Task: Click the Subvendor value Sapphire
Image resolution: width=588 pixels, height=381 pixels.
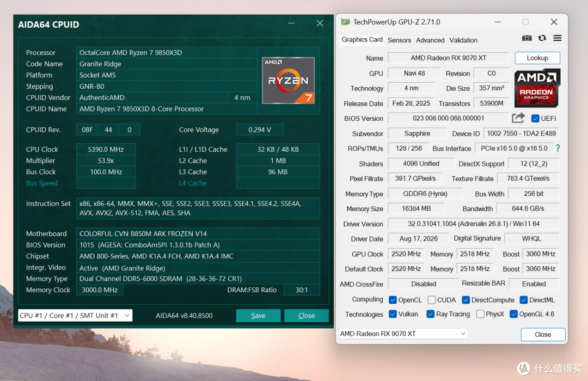Action: (417, 133)
